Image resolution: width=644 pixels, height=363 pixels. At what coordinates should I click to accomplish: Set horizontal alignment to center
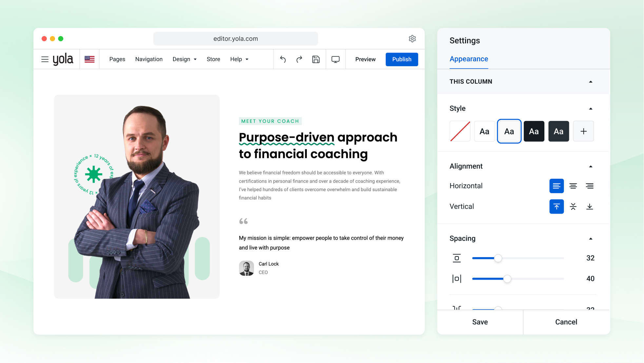click(573, 186)
